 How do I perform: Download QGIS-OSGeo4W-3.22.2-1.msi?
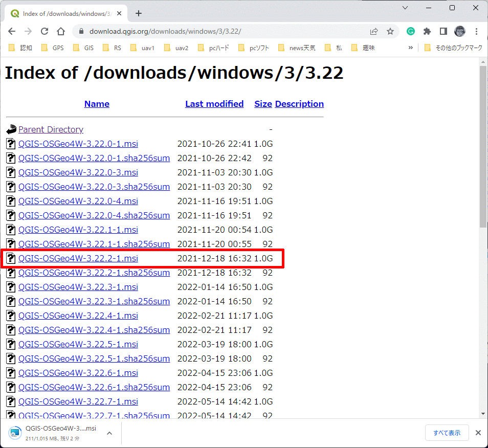point(78,258)
